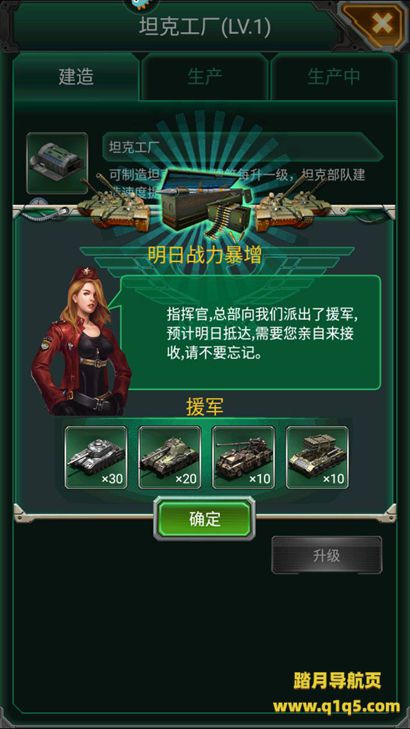Screen dimensions: 410x729
Task: Switch to the 生产 tab
Action: point(205,77)
